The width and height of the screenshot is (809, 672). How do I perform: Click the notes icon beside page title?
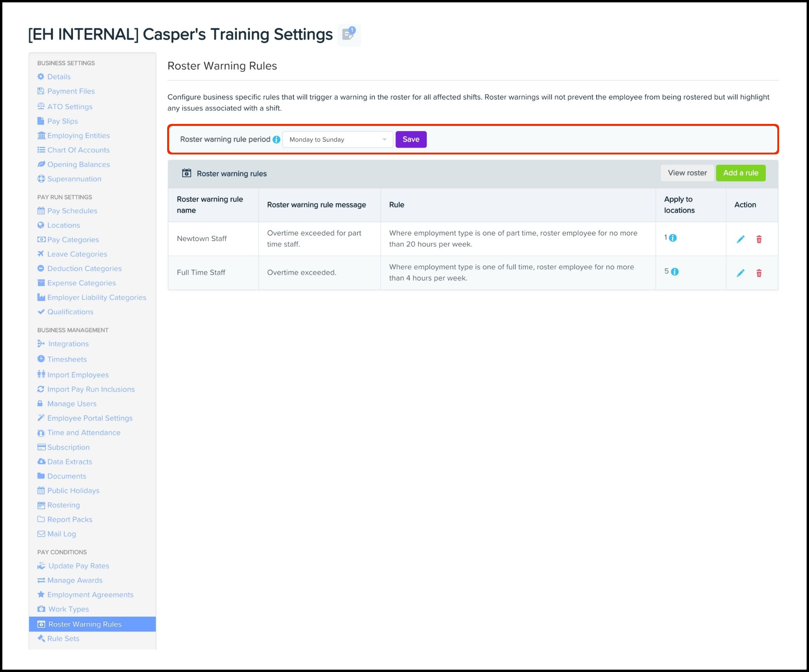[348, 35]
